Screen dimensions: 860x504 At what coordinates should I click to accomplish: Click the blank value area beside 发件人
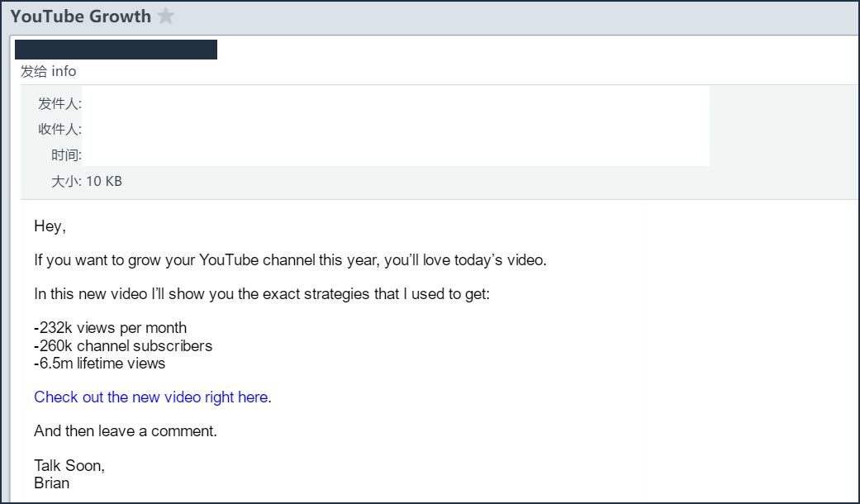point(395,104)
